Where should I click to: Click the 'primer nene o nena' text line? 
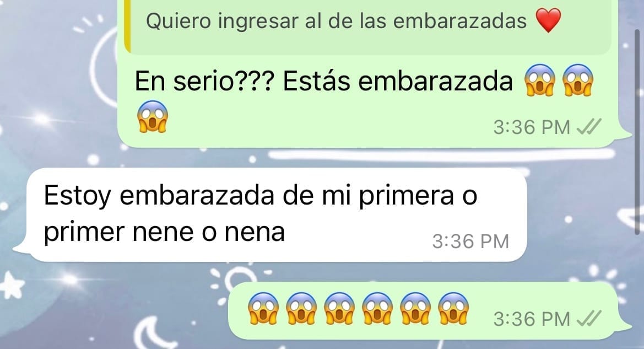164,232
